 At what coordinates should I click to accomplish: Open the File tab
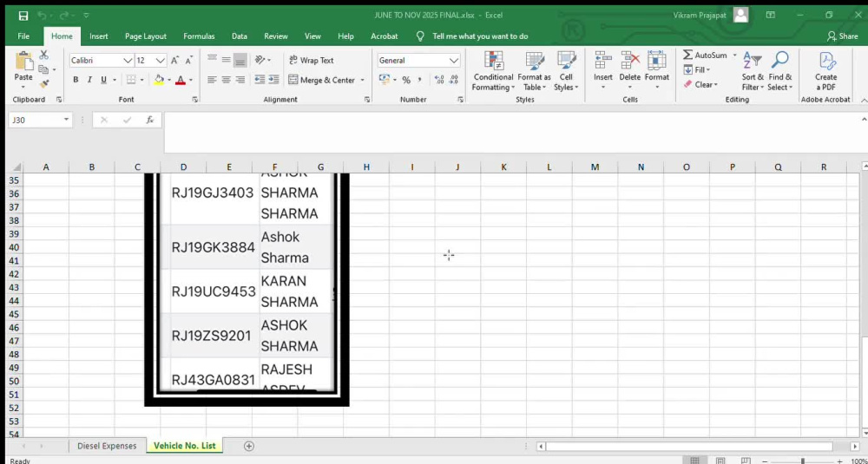click(23, 36)
